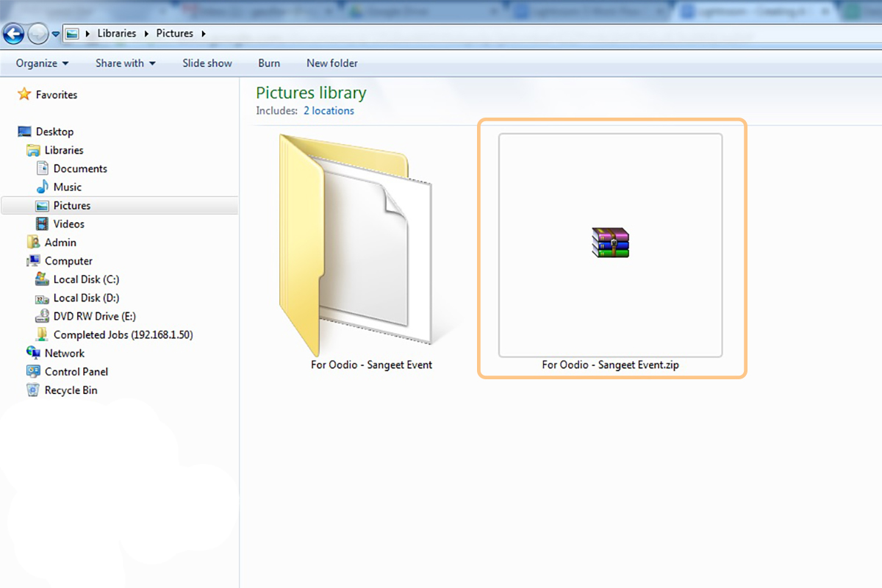Click the Favorites star icon
Viewport: 882px width, 588px height.
point(24,94)
